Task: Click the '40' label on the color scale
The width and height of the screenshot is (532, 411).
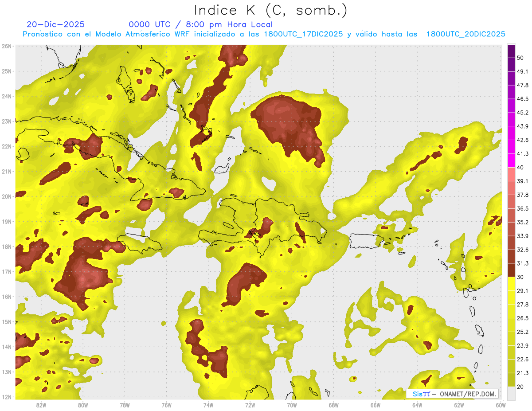Action: 520,168
